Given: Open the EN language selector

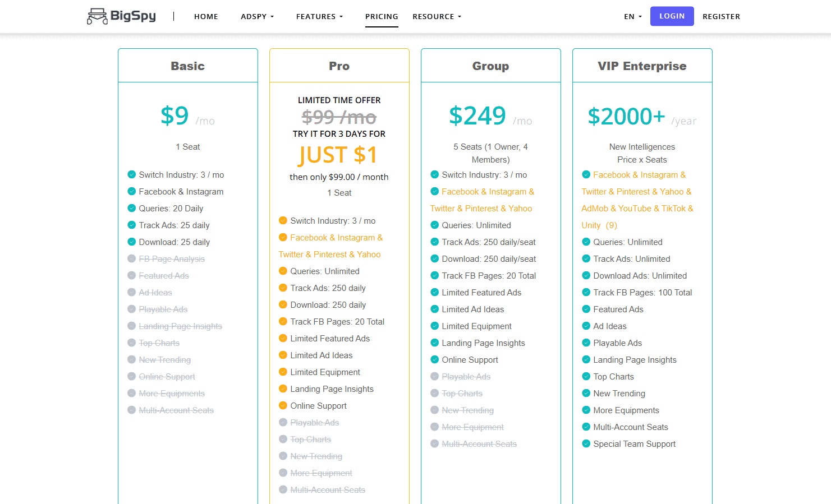Looking at the screenshot, I should (x=633, y=17).
